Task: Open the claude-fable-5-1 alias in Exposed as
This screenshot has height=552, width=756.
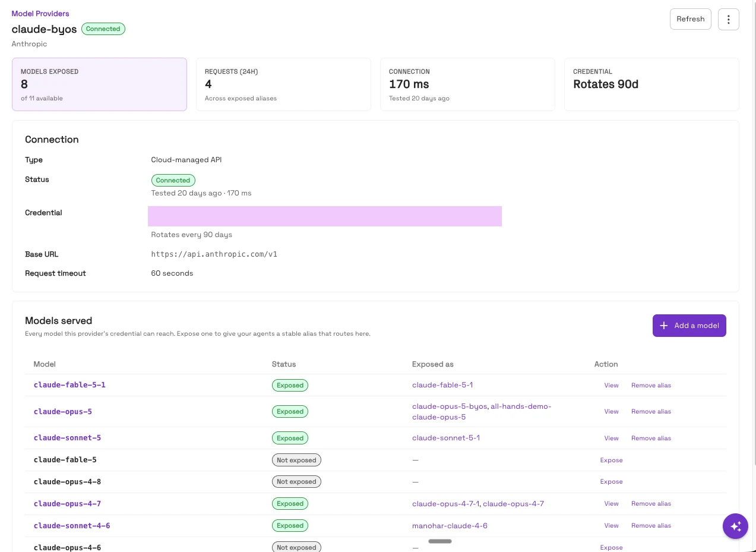Action: [x=442, y=385]
